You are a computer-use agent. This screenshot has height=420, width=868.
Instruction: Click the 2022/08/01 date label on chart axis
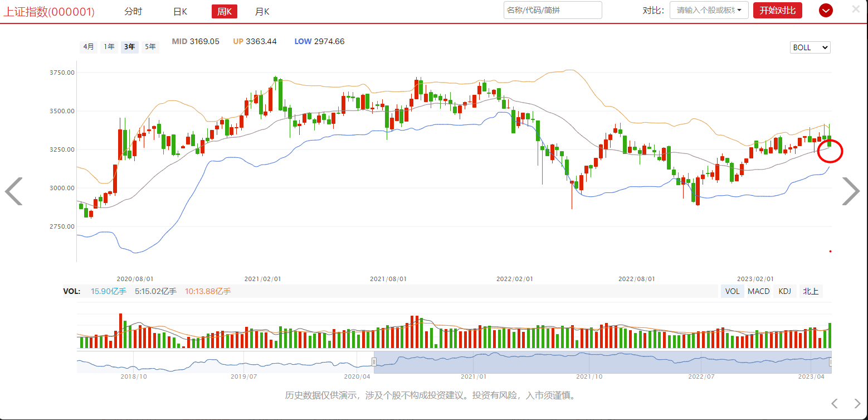pos(637,278)
